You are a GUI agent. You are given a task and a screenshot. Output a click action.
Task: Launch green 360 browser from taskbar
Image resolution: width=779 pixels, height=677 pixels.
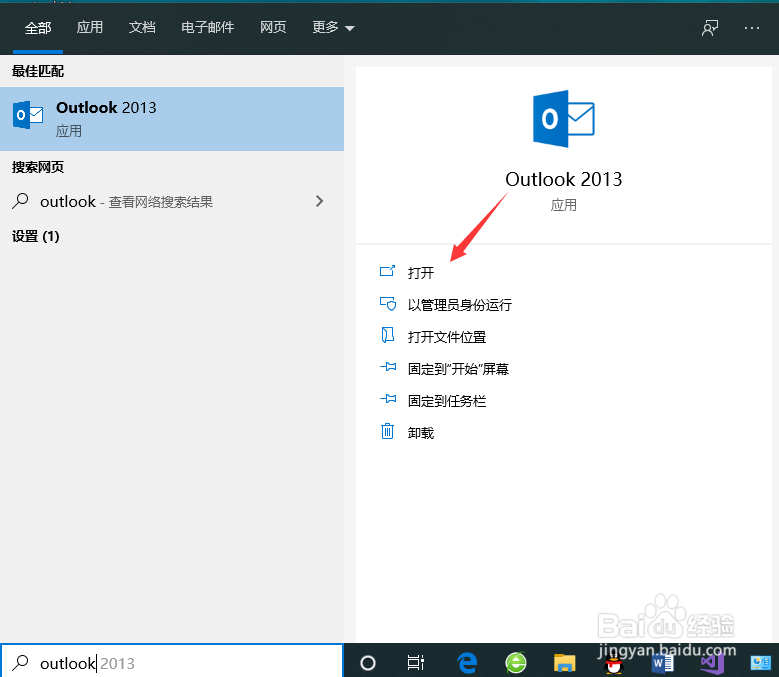click(x=516, y=663)
